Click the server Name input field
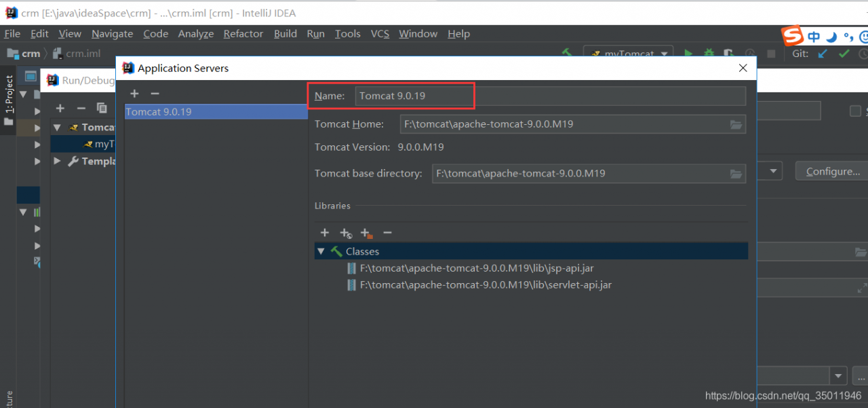The height and width of the screenshot is (408, 868). (x=550, y=96)
